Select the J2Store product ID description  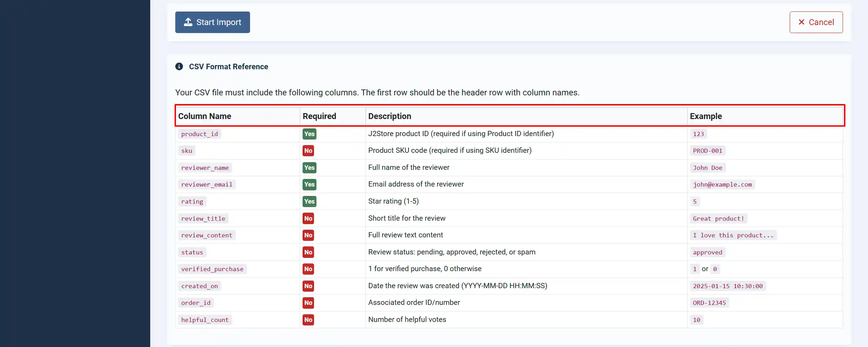tap(461, 134)
